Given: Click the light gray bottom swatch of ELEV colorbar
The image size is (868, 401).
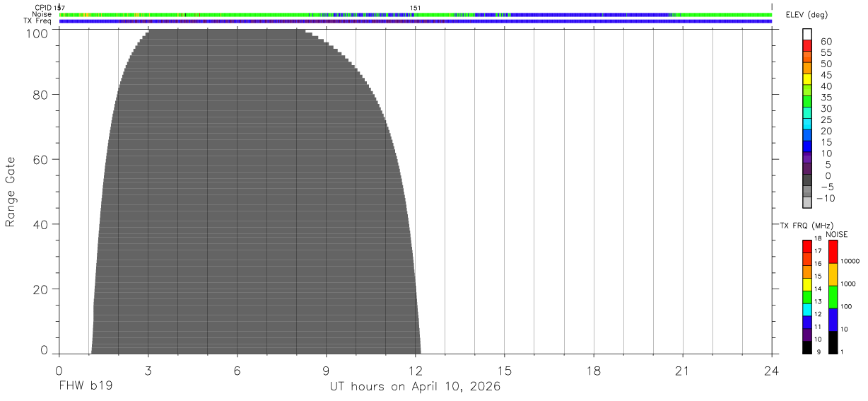Looking at the screenshot, I should pos(807,203).
